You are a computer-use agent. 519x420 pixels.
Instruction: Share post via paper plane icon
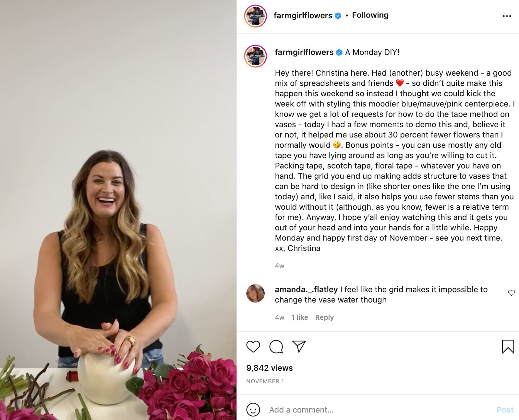299,346
